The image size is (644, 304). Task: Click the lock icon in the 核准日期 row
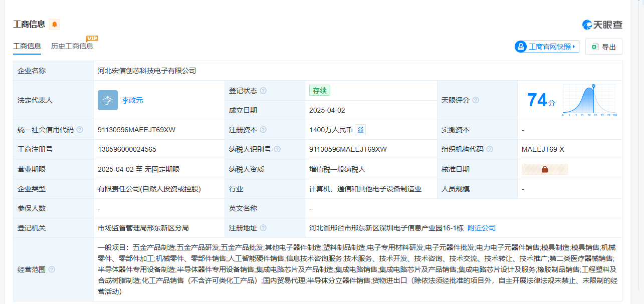click(545, 169)
